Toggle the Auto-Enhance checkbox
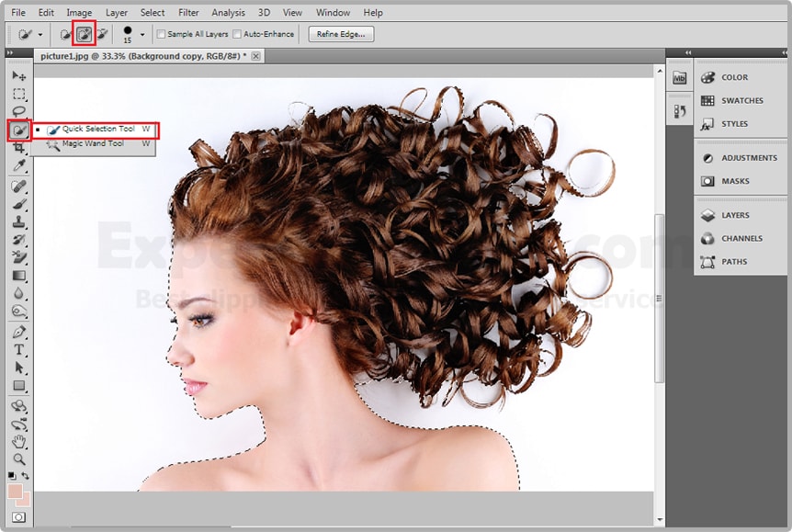Image resolution: width=792 pixels, height=532 pixels. coord(237,34)
